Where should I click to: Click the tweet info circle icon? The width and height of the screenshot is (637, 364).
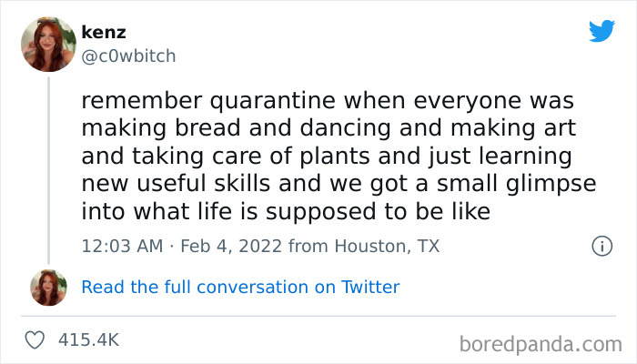[601, 246]
